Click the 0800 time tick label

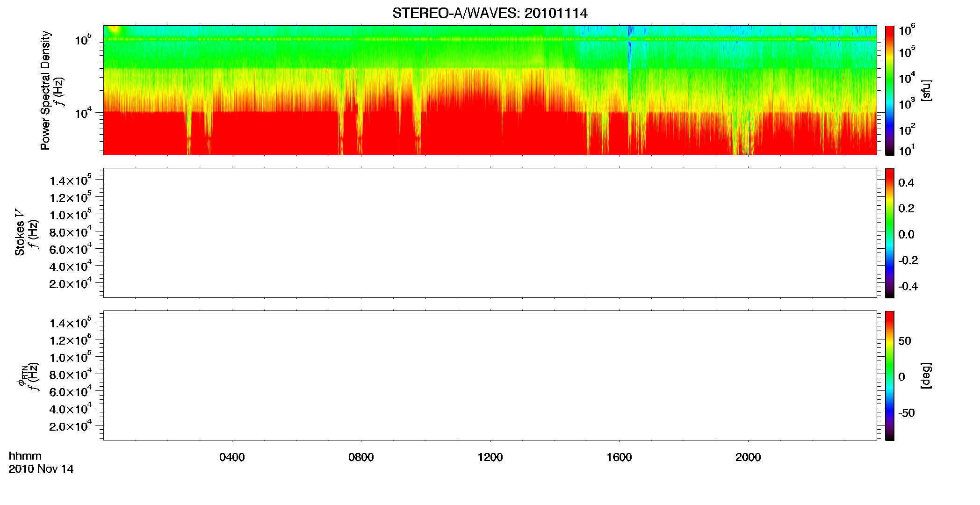click(361, 457)
